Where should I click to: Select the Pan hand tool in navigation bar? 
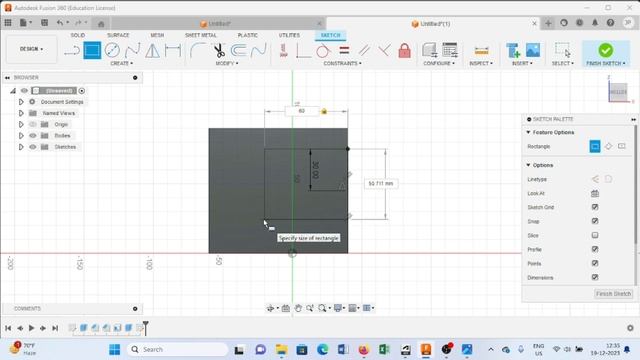click(298, 308)
